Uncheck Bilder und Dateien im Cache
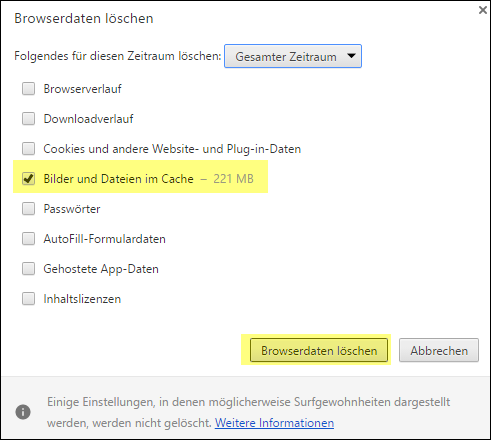This screenshot has height=440, width=491. coord(28,179)
